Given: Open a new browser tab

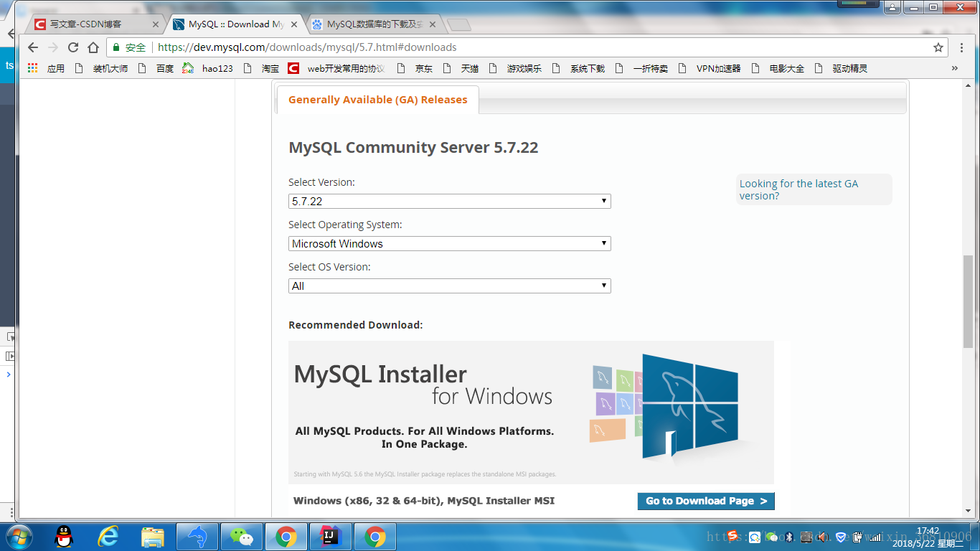Looking at the screenshot, I should (458, 25).
